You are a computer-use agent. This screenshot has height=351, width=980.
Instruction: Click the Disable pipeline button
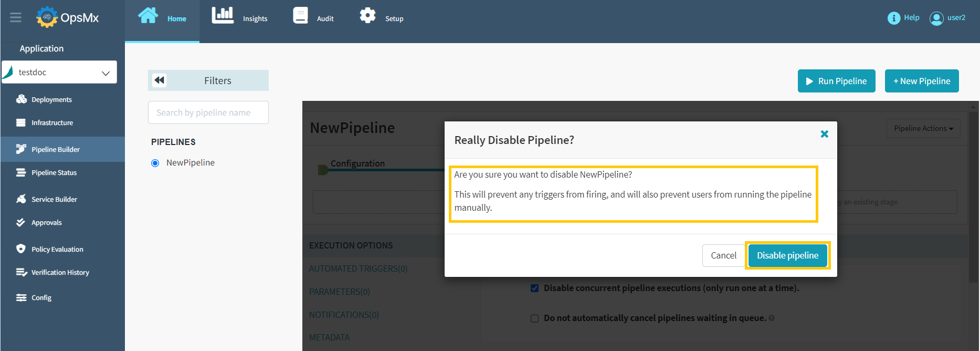point(787,255)
